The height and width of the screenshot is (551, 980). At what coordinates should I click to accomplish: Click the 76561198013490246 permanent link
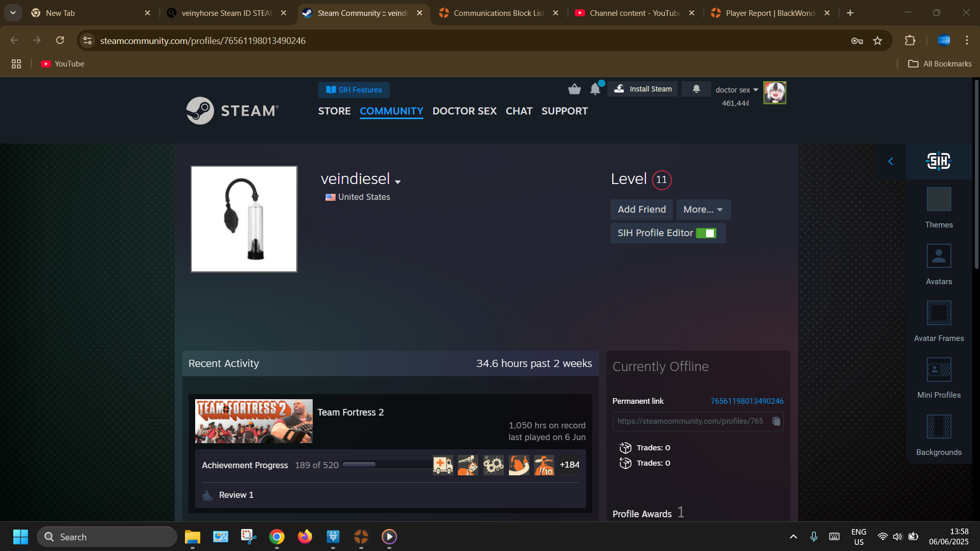coord(747,401)
